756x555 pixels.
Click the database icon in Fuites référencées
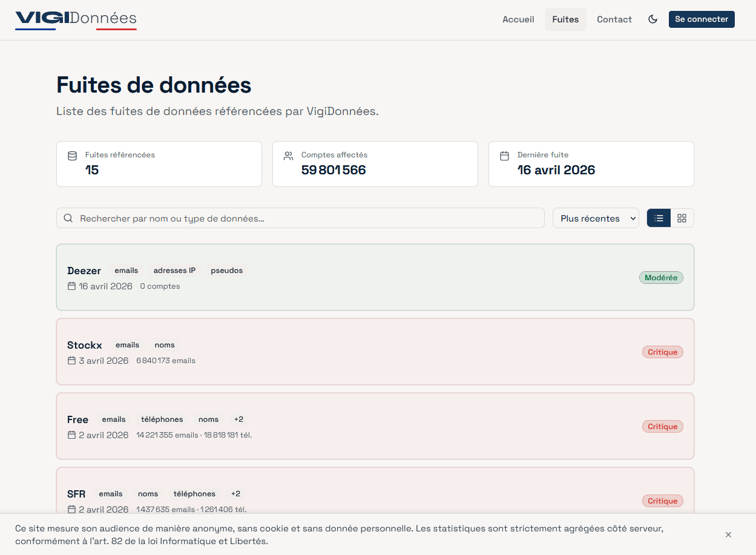[73, 156]
